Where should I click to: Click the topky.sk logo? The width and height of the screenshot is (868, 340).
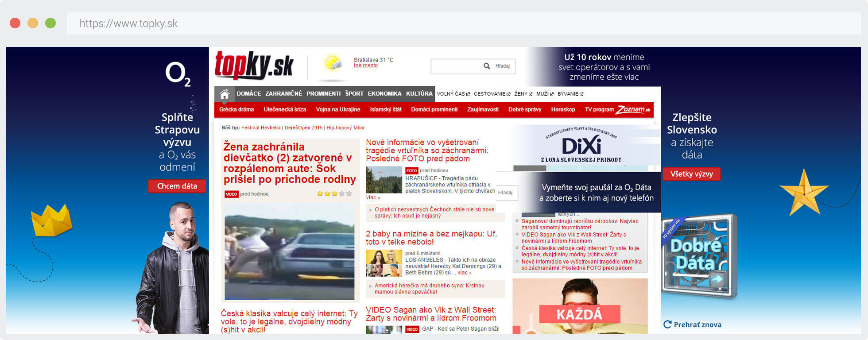[x=254, y=66]
